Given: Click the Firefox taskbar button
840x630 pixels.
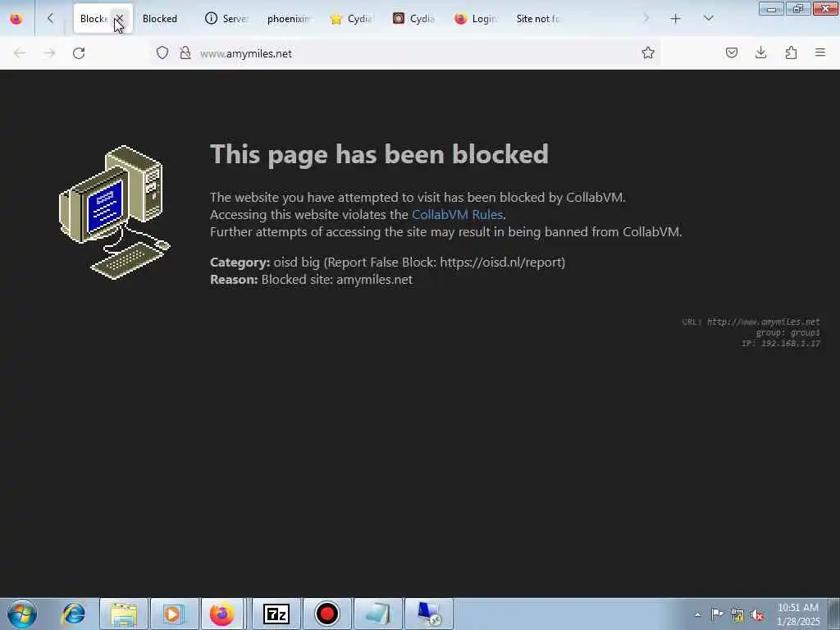Looking at the screenshot, I should 222,614.
